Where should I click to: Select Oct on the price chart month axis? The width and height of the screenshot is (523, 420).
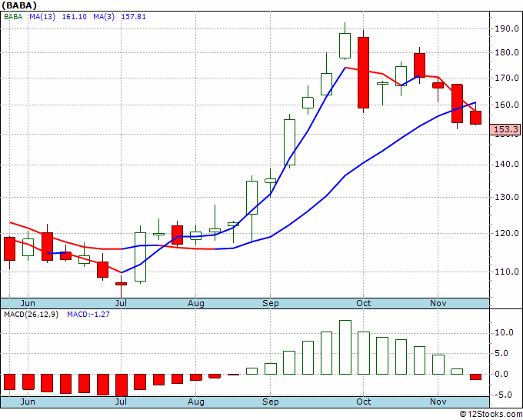pos(363,303)
